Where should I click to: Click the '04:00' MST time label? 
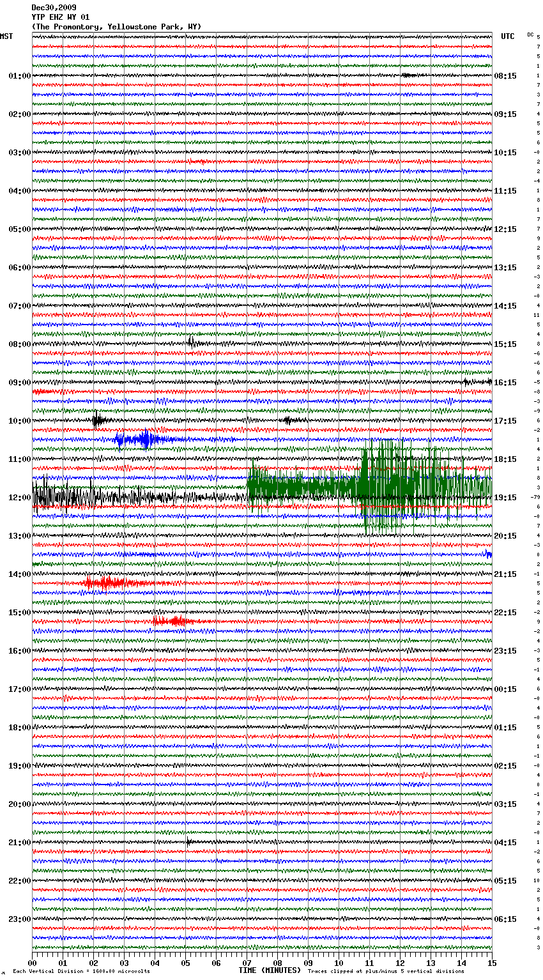click(20, 191)
